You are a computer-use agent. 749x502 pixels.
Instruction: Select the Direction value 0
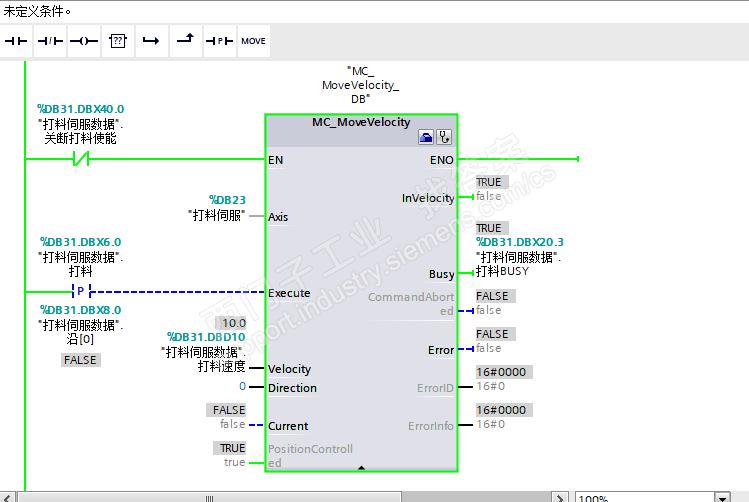(x=243, y=386)
